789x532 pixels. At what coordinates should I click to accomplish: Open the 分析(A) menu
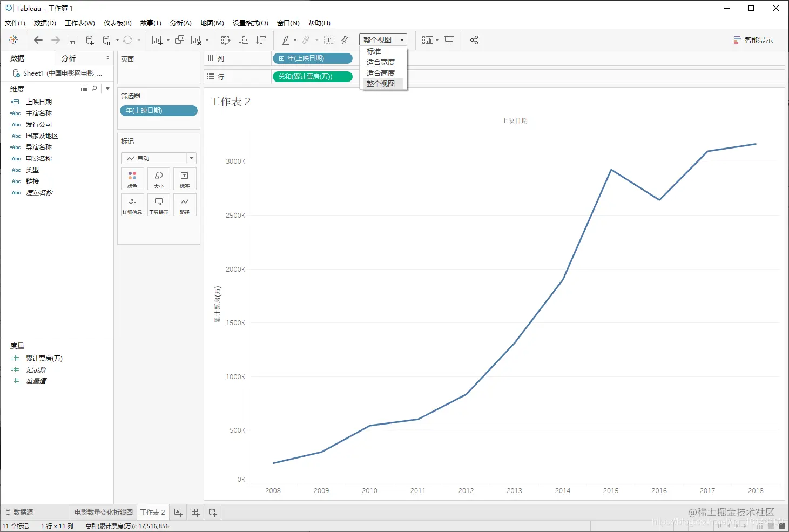click(181, 23)
